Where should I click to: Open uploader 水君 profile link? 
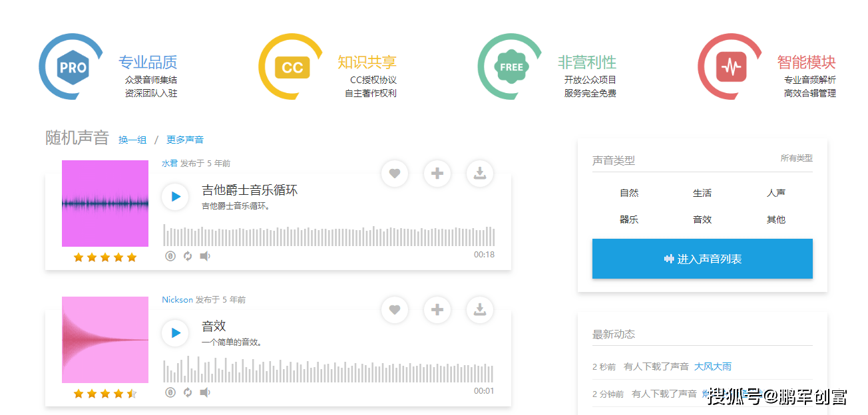click(170, 163)
